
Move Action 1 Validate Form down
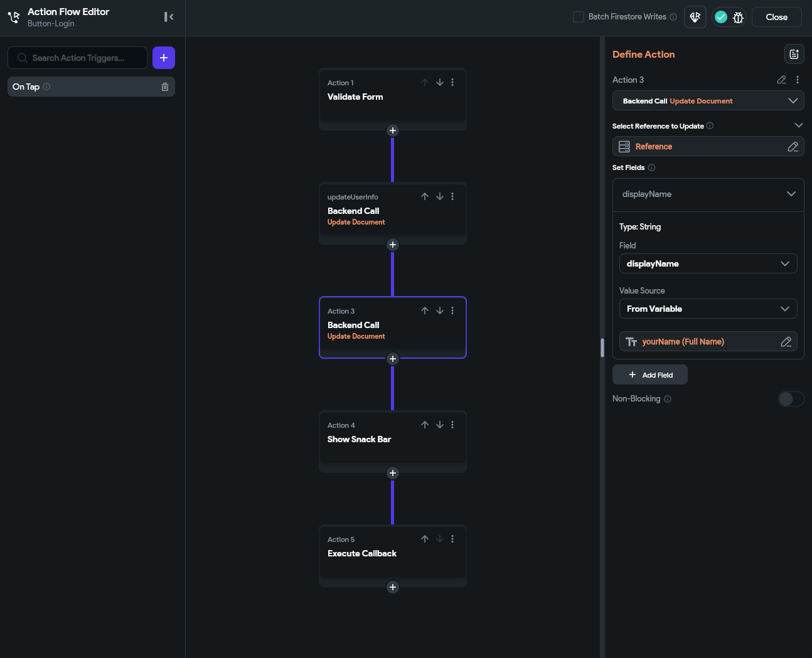(440, 82)
